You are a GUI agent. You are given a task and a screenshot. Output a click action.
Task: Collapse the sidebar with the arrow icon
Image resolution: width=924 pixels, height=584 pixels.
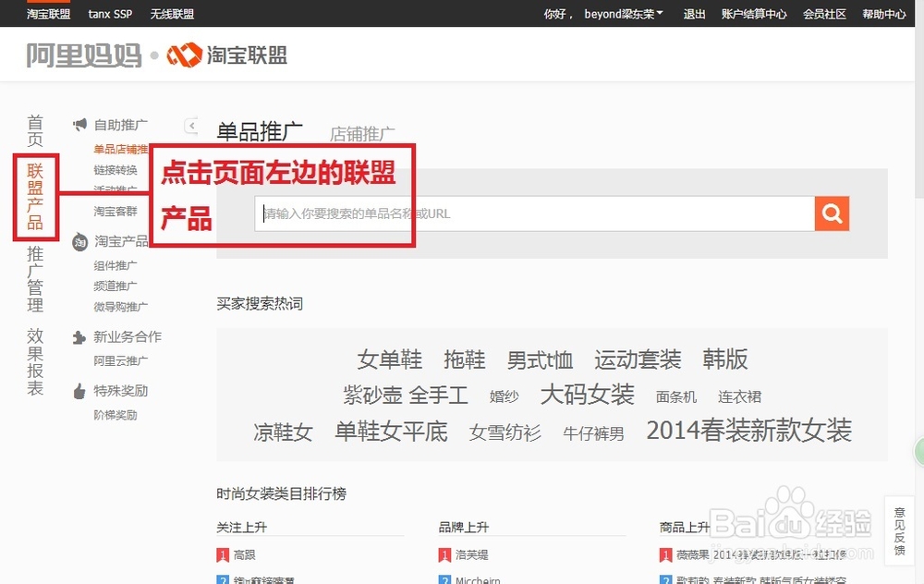[x=191, y=126]
